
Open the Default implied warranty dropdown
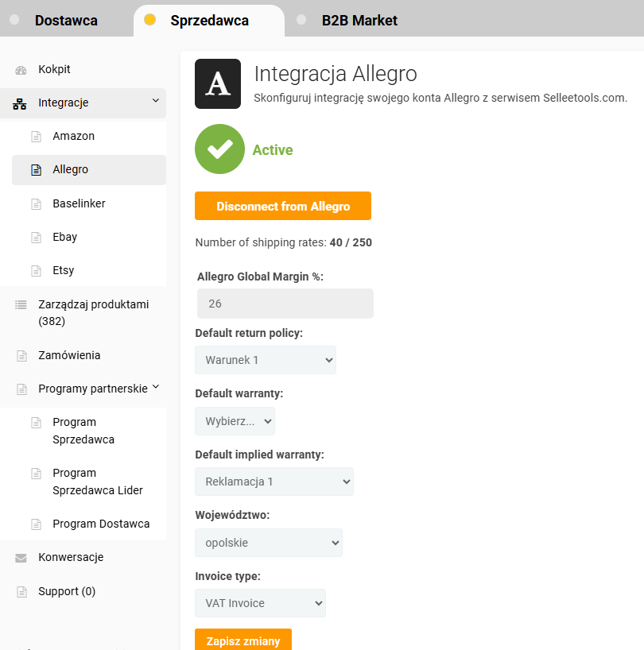(x=274, y=482)
